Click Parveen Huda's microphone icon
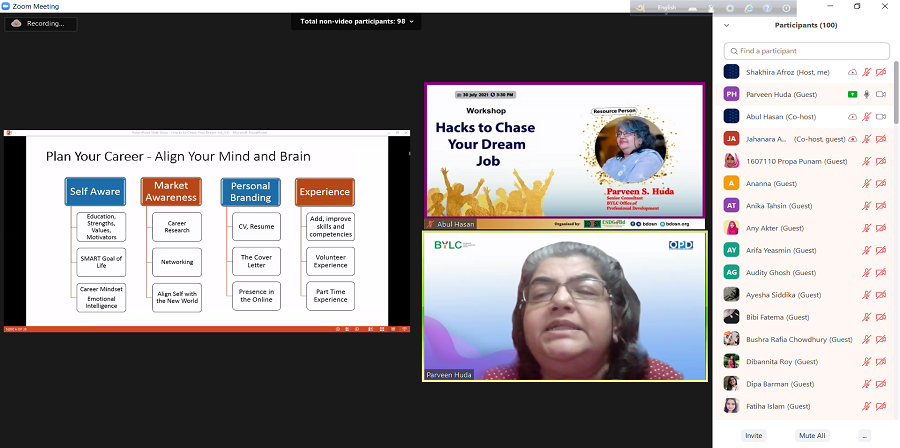Image resolution: width=900 pixels, height=448 pixels. [866, 94]
